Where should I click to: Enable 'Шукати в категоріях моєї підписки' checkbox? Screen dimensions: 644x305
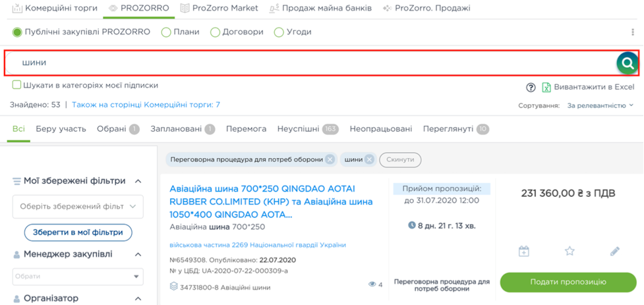point(16,86)
